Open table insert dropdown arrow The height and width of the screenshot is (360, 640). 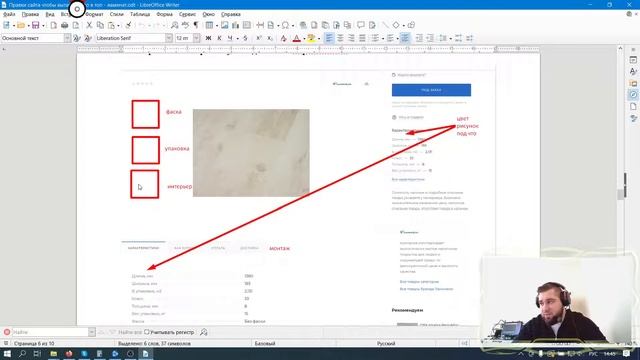pyautogui.click(x=217, y=26)
